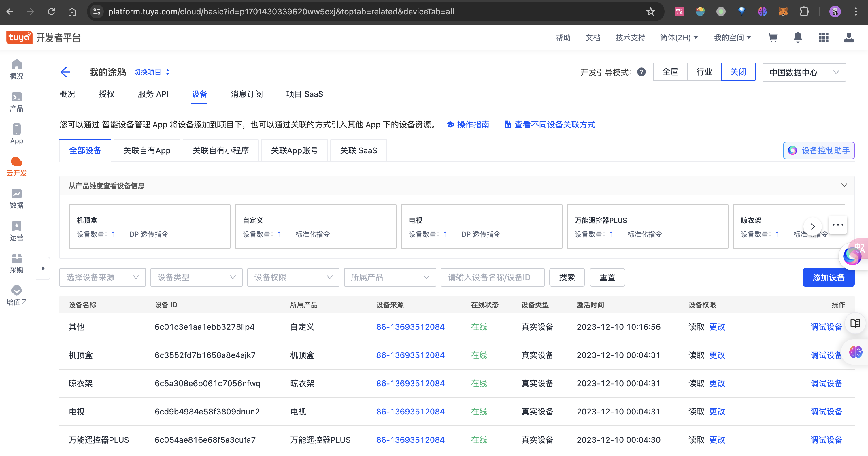This screenshot has height=456, width=868.
Task: Open the 中国数据中心 data center dropdown
Action: coord(804,72)
